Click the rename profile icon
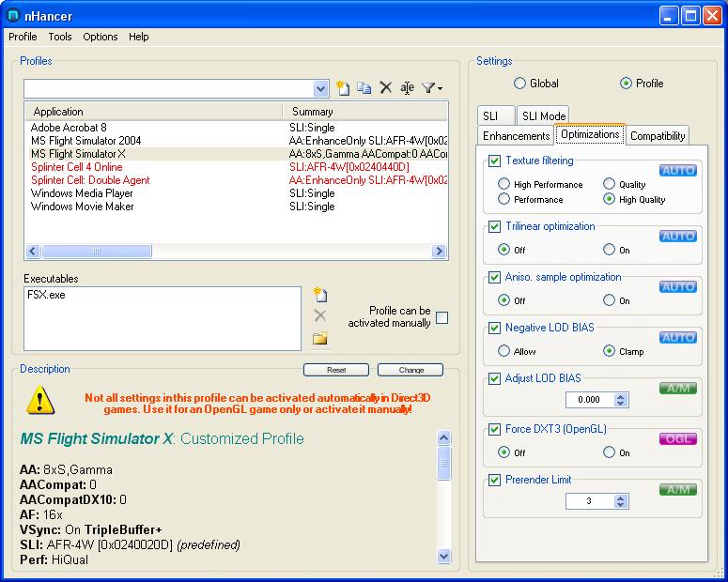 tap(407, 88)
